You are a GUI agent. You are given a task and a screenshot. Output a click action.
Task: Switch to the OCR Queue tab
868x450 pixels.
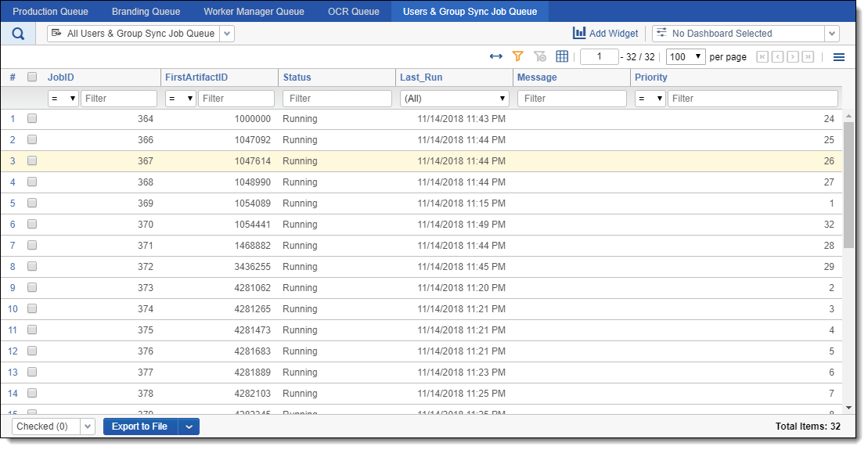coord(353,12)
